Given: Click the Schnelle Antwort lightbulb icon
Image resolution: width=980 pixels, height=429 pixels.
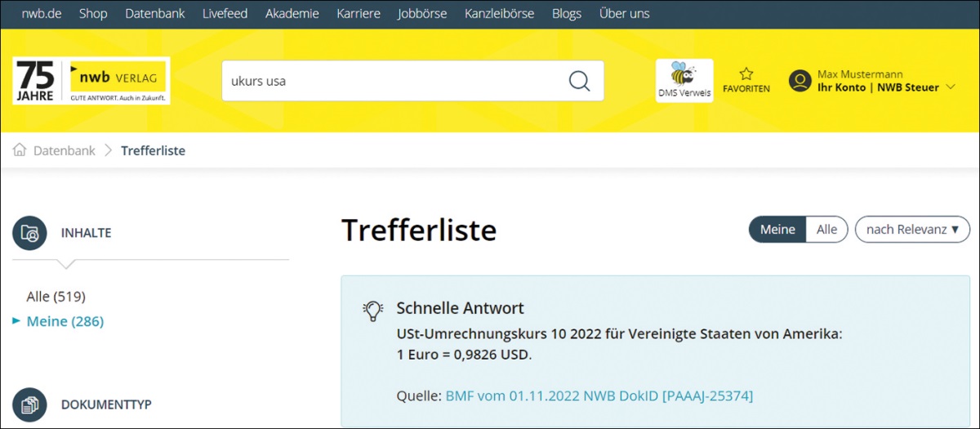Looking at the screenshot, I should 373,310.
